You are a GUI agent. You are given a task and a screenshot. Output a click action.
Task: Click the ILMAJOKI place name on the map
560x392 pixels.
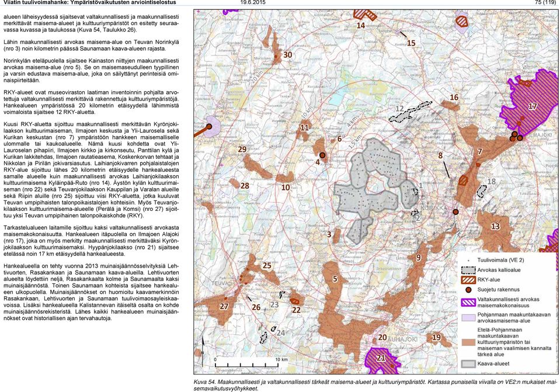pyautogui.click(x=540, y=135)
